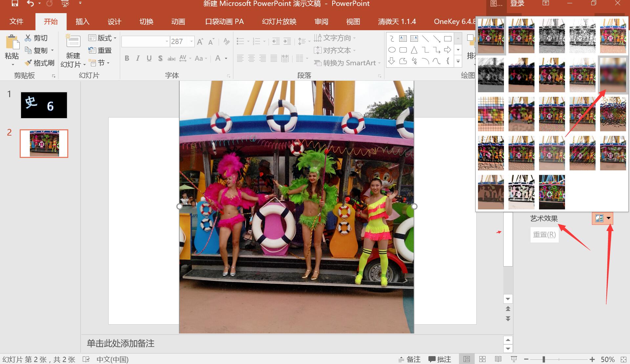Click 登录 to sign in
630x364 pixels.
coord(517,4)
